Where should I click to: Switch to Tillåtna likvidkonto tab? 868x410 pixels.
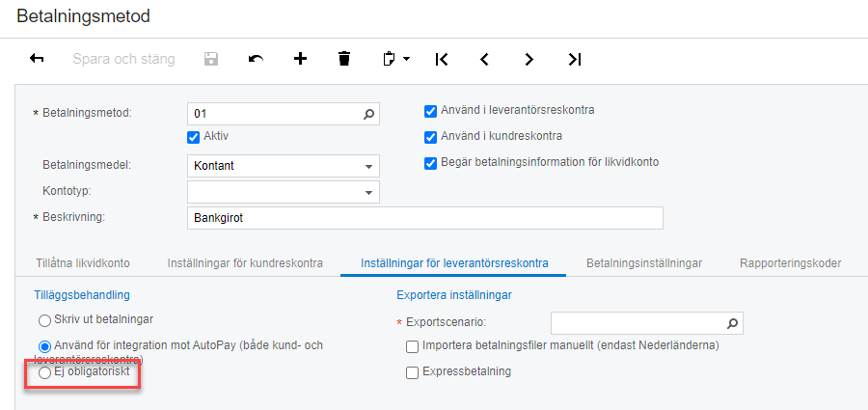(x=82, y=262)
